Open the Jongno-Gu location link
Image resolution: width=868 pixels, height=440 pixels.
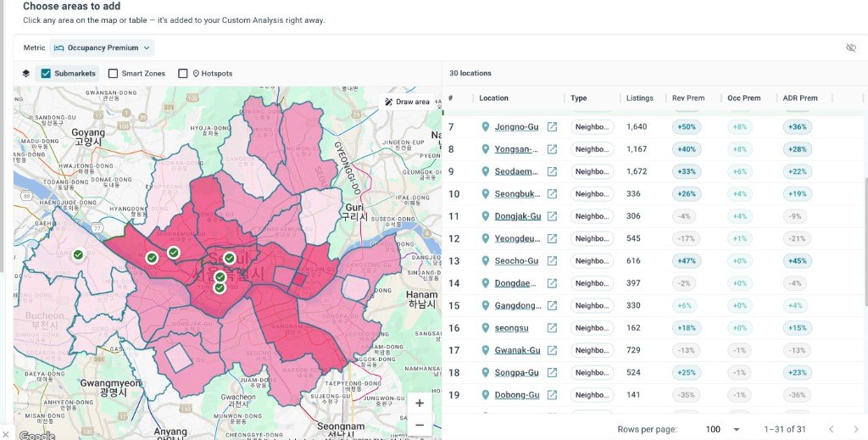click(516, 126)
